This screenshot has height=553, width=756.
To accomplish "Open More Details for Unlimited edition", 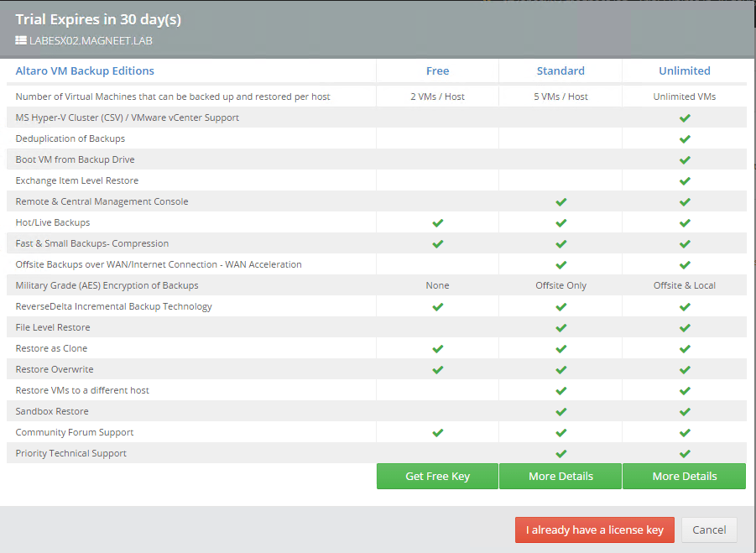I will tap(684, 477).
